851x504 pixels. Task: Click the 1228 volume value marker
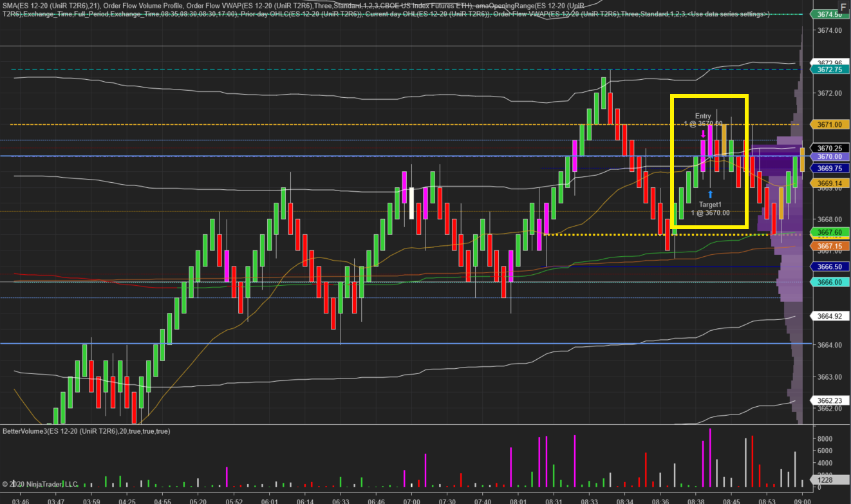[829, 480]
